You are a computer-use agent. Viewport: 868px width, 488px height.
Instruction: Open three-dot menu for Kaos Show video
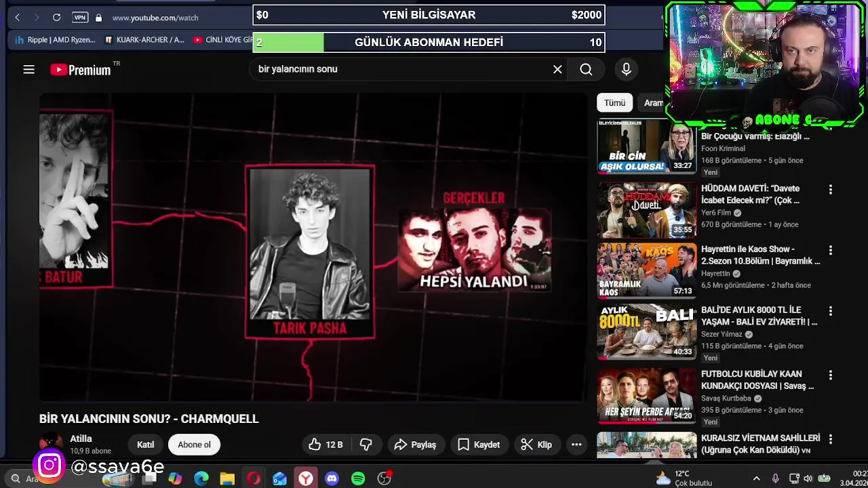pos(831,250)
